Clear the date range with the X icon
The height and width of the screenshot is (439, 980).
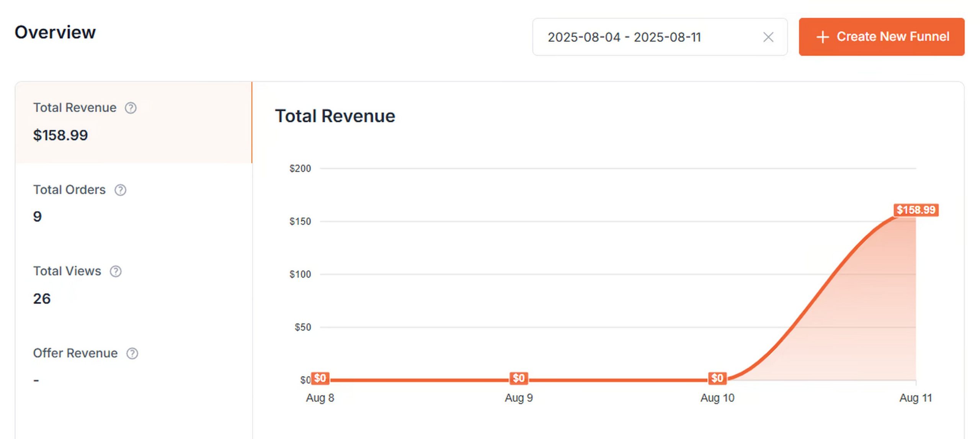[x=768, y=37]
